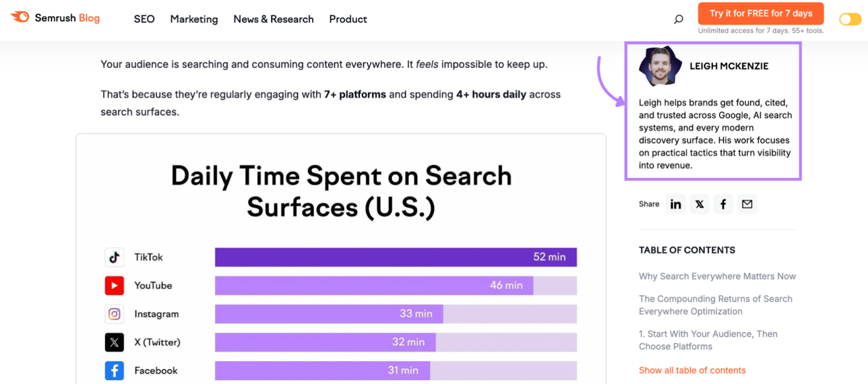Share the article via email icon
Viewport: 868px width, 384px height.
pos(747,204)
